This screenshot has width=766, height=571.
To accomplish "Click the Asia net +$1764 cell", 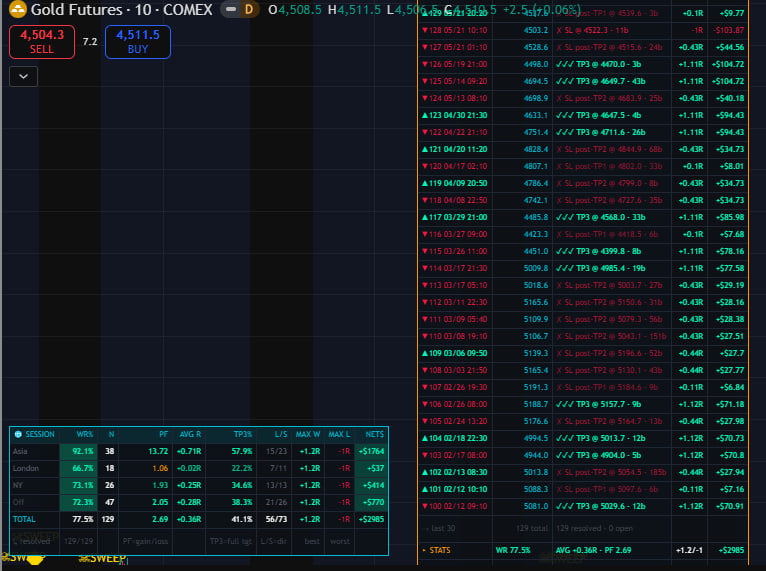I will [x=371, y=451].
